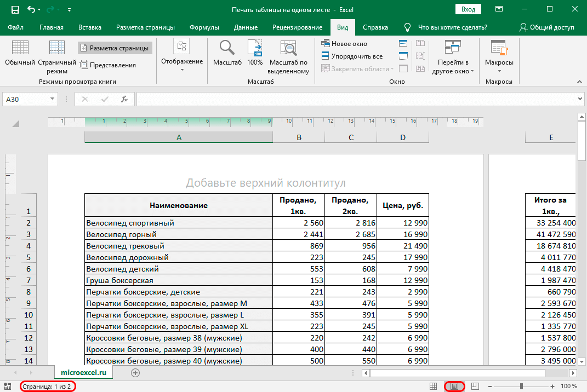
Task: Click the insert function fx icon
Action: (x=124, y=99)
